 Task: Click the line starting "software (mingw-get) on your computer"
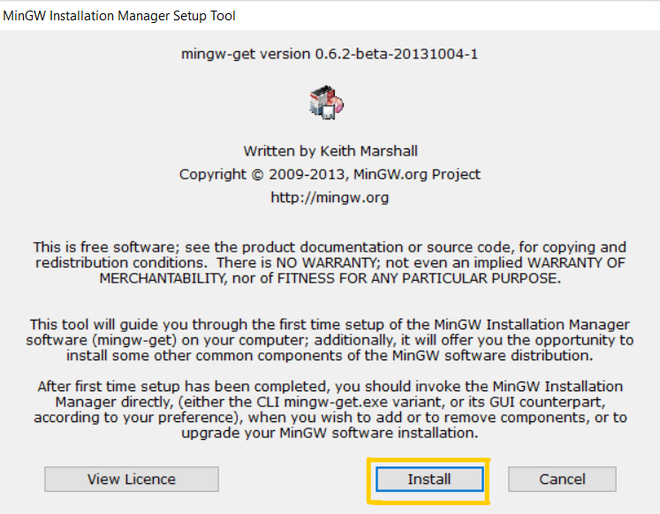tap(329, 341)
